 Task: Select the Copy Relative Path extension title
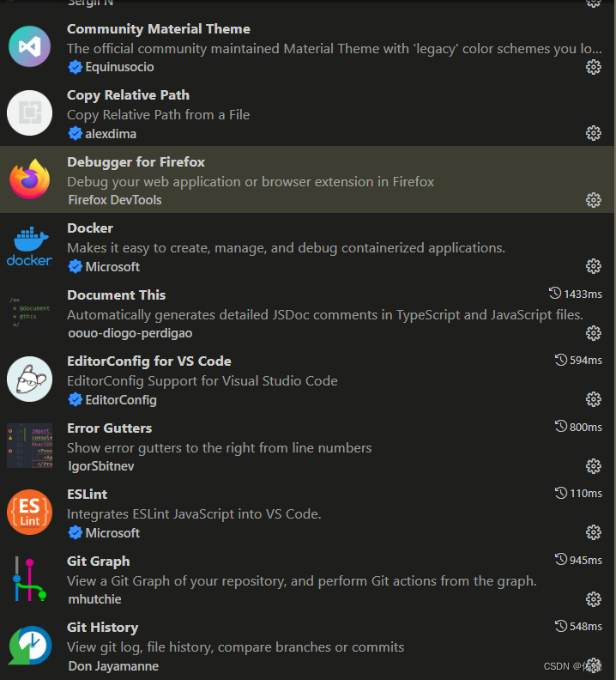[x=129, y=95]
